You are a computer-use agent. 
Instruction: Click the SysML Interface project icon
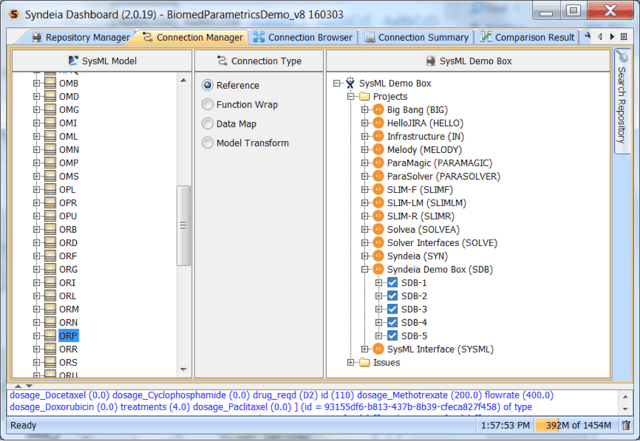pos(378,349)
